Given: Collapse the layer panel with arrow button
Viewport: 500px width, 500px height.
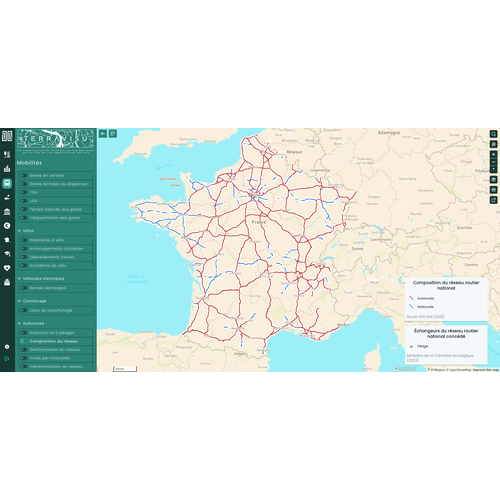Looking at the screenshot, I should click(103, 134).
